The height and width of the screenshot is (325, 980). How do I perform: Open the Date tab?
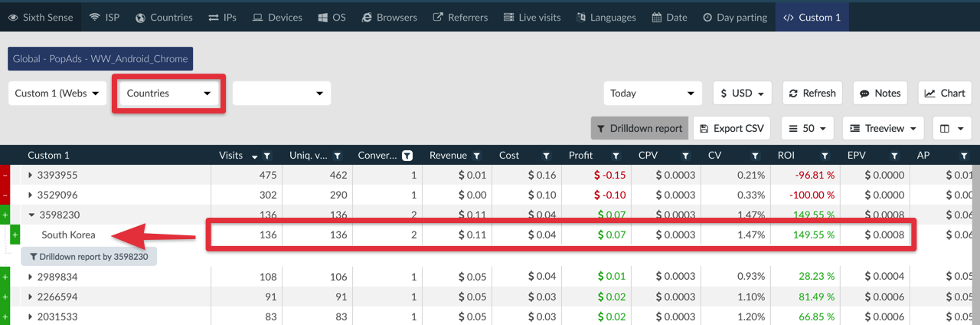click(x=669, y=17)
